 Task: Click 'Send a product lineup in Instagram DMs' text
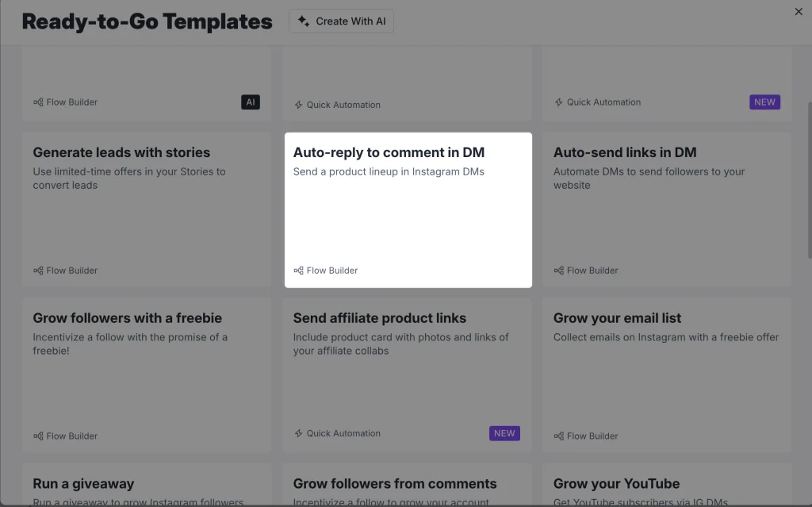[x=389, y=171]
